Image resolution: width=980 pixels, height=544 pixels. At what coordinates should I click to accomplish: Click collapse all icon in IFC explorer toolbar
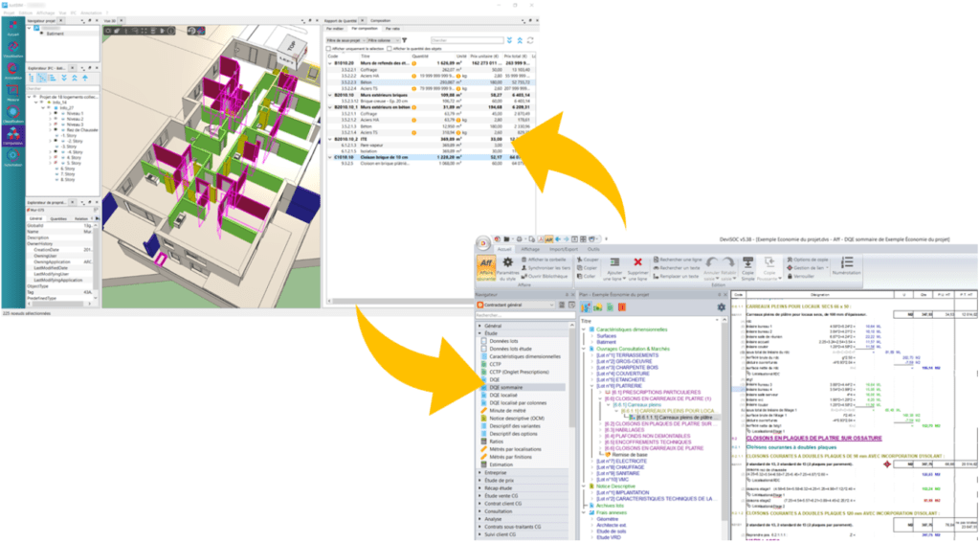point(75,79)
